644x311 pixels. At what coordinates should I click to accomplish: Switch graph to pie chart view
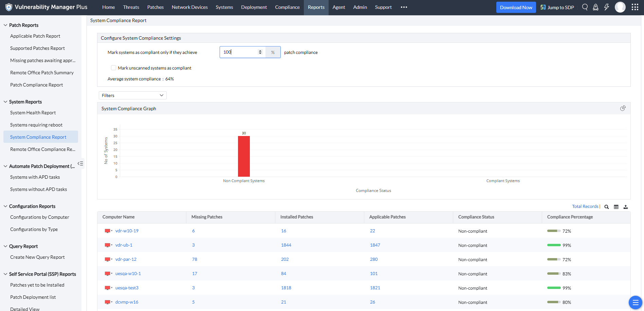coord(623,108)
